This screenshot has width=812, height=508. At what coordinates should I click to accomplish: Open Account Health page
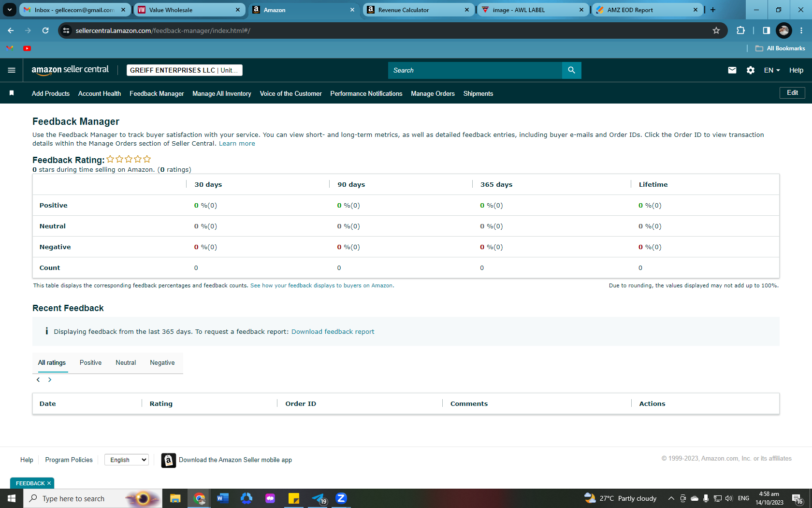(100, 93)
